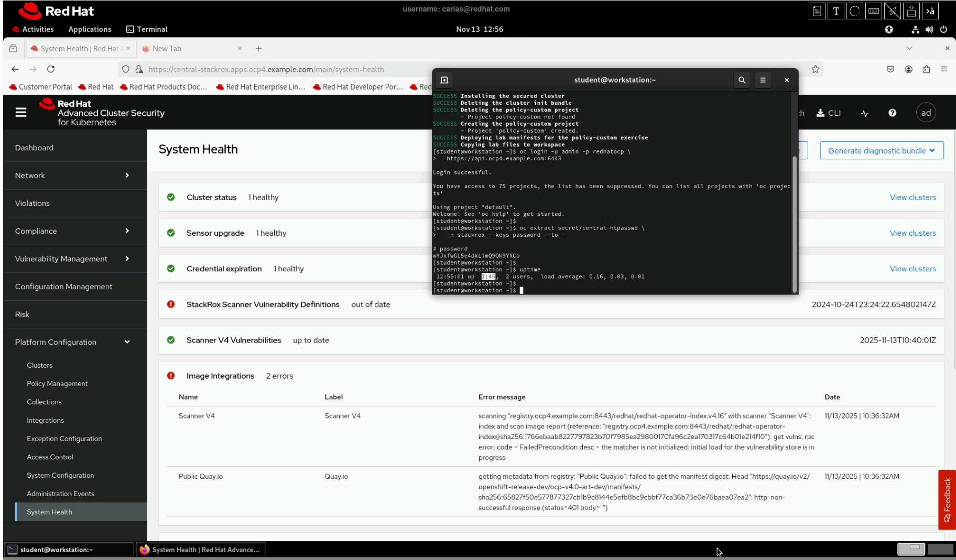The height and width of the screenshot is (560, 956).
Task: Bookmark this page with the star icon
Action: pos(816,69)
